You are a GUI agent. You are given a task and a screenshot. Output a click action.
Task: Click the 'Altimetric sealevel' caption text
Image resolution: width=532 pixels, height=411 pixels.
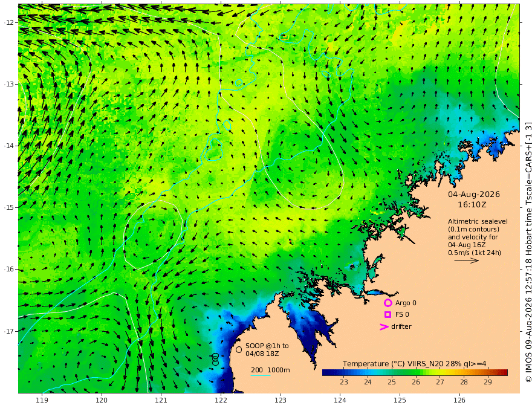click(x=478, y=221)
